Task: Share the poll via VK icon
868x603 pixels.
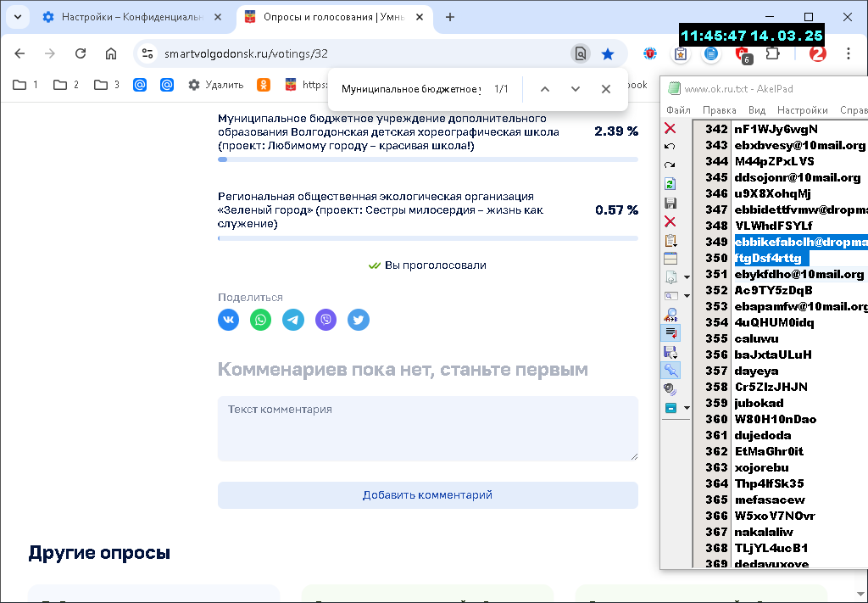Action: pyautogui.click(x=229, y=320)
